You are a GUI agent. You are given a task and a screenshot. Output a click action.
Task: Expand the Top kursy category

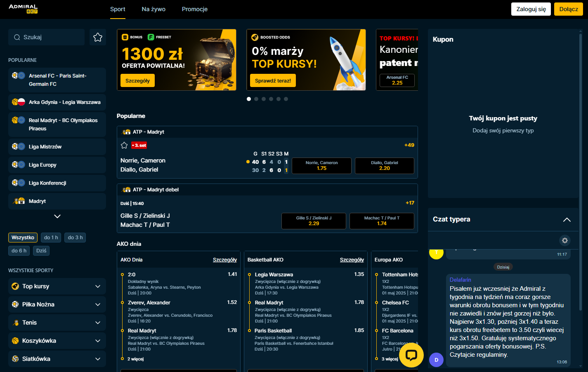pyautogui.click(x=98, y=286)
